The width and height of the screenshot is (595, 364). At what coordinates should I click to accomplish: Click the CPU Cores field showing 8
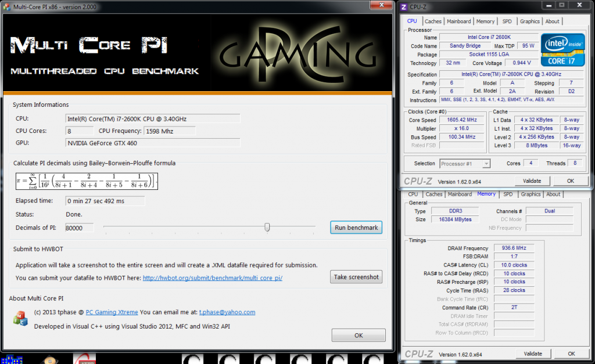[x=79, y=131]
